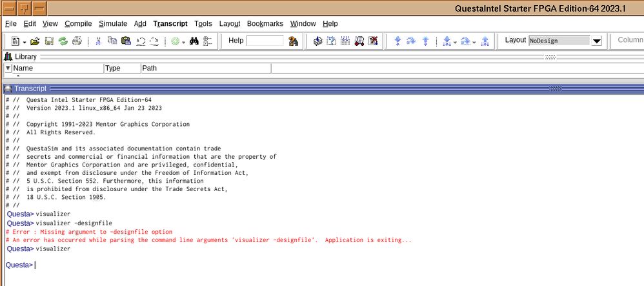Screen dimensions: 644x286
Task: Click the empty Questa> command prompt
Action: pos(21,265)
